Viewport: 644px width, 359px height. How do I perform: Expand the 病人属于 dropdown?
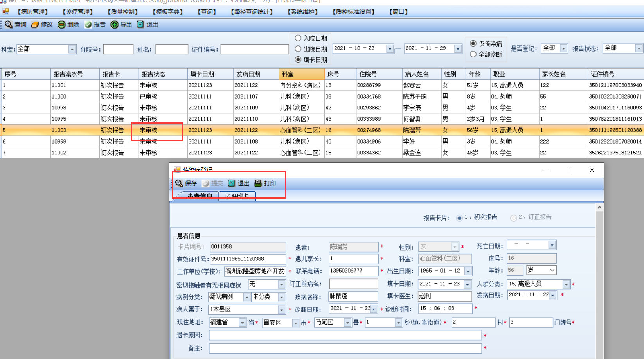282,310
